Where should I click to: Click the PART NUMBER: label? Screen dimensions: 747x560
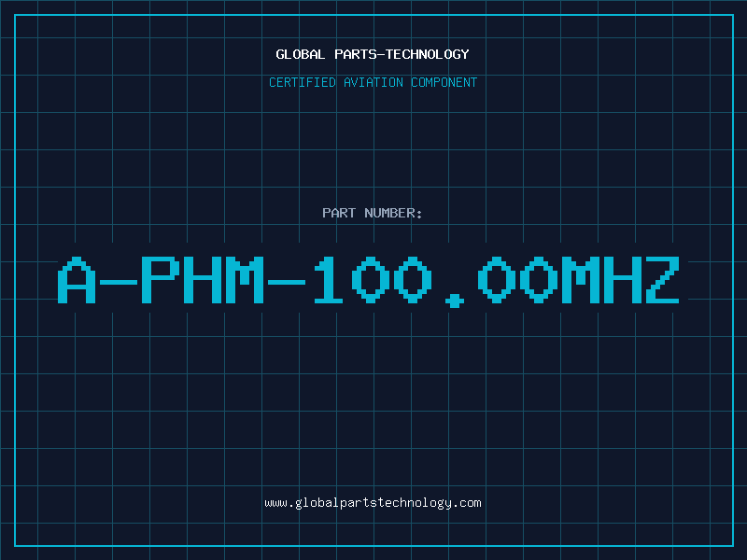pos(373,213)
